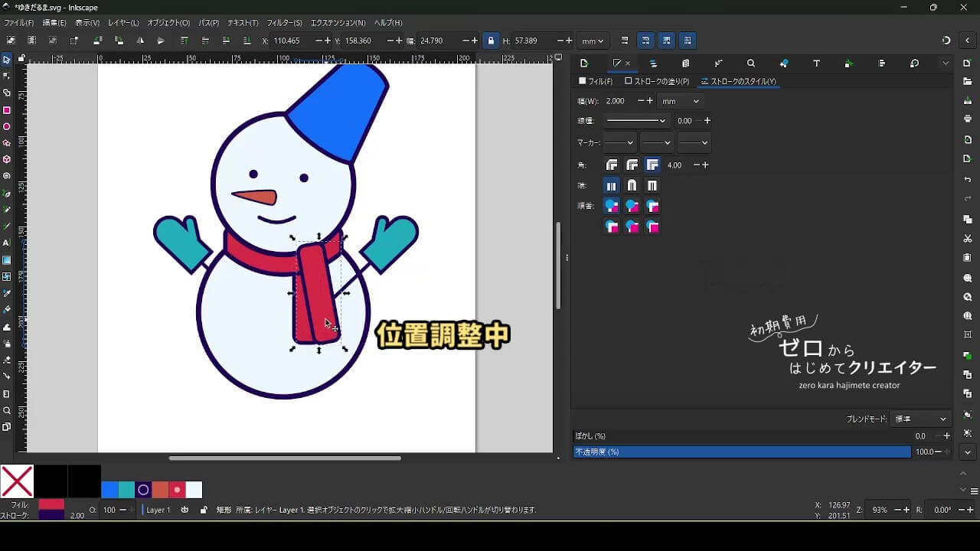Increase the stroke width with plus button
The width and height of the screenshot is (980, 551).
(650, 101)
